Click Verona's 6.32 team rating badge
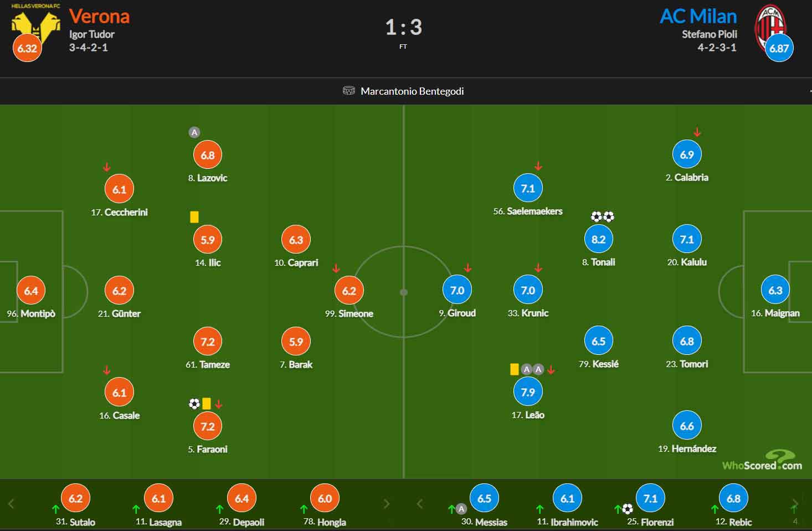Screen dimensions: 812x531 [x=27, y=48]
